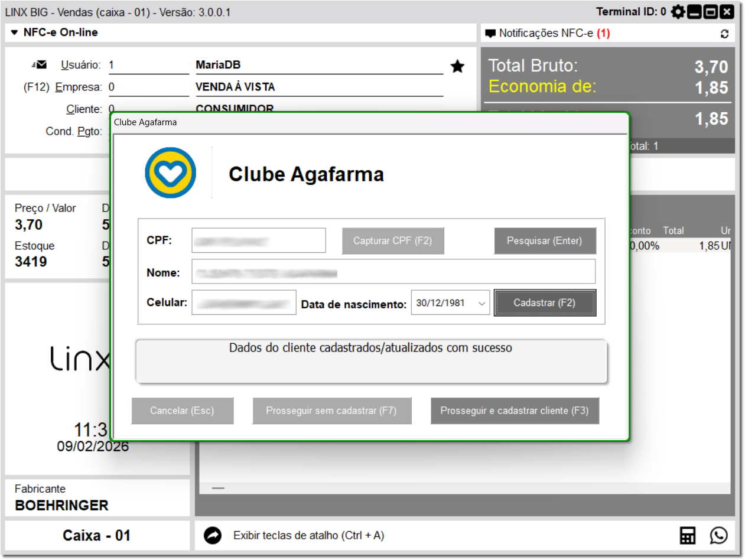The image size is (745, 560).
Task: Click the Preço / Valor amount 3,70
Action: [x=29, y=224]
